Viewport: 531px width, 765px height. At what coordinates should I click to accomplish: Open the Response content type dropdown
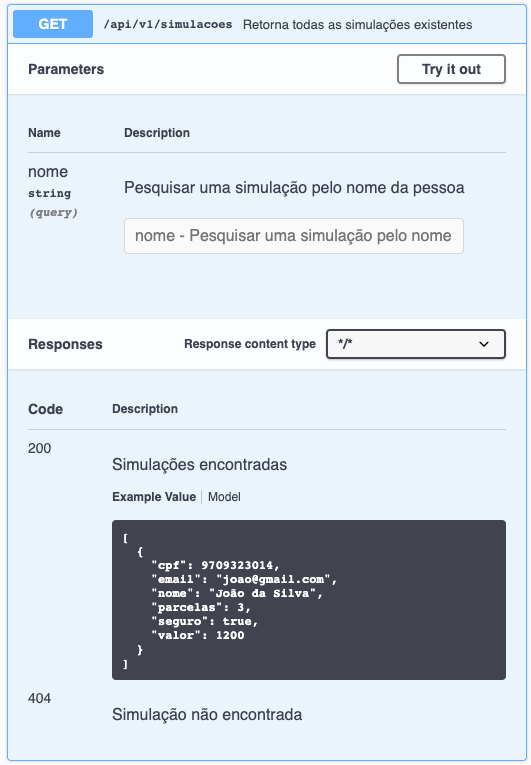[415, 344]
